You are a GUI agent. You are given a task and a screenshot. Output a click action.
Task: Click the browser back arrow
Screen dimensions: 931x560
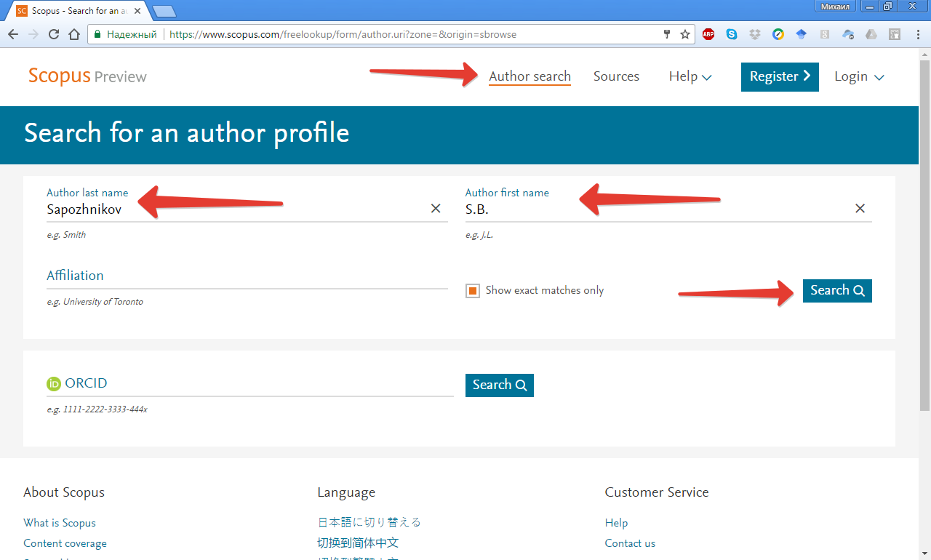click(13, 34)
